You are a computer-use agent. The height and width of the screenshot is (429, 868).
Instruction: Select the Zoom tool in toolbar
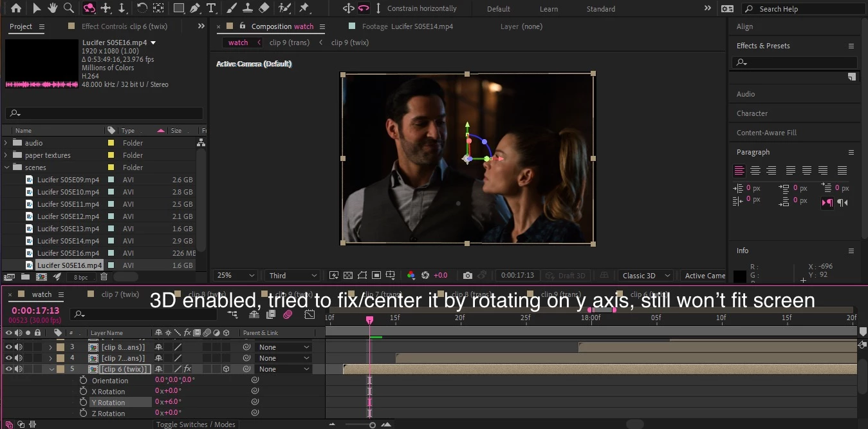tap(68, 8)
